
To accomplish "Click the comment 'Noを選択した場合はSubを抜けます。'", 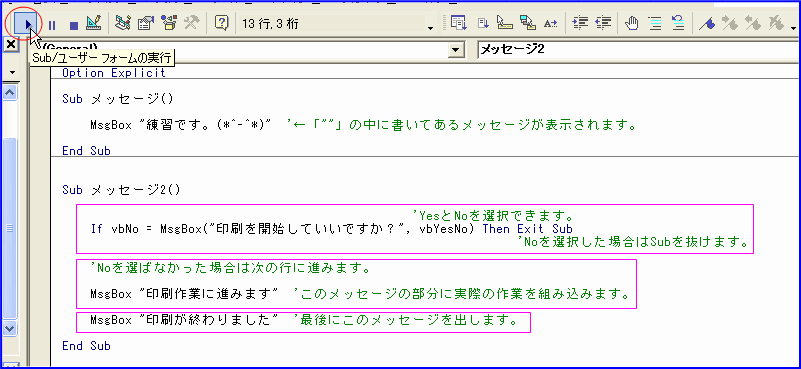I will [632, 242].
